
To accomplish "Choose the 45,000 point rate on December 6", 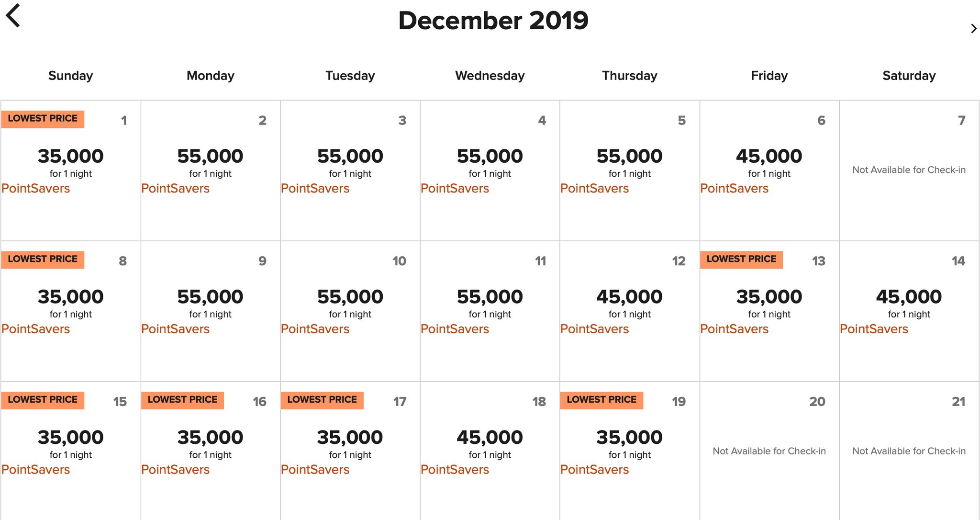I will (x=768, y=156).
